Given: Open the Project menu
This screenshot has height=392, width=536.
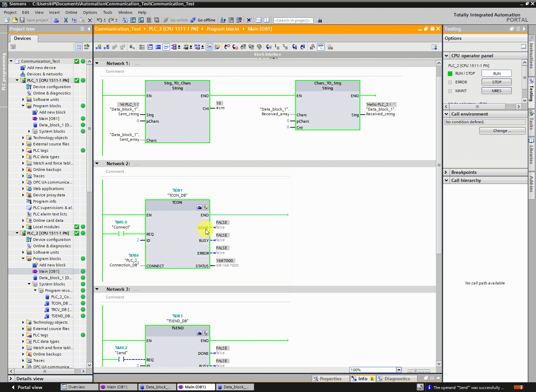Looking at the screenshot, I should click(x=10, y=12).
